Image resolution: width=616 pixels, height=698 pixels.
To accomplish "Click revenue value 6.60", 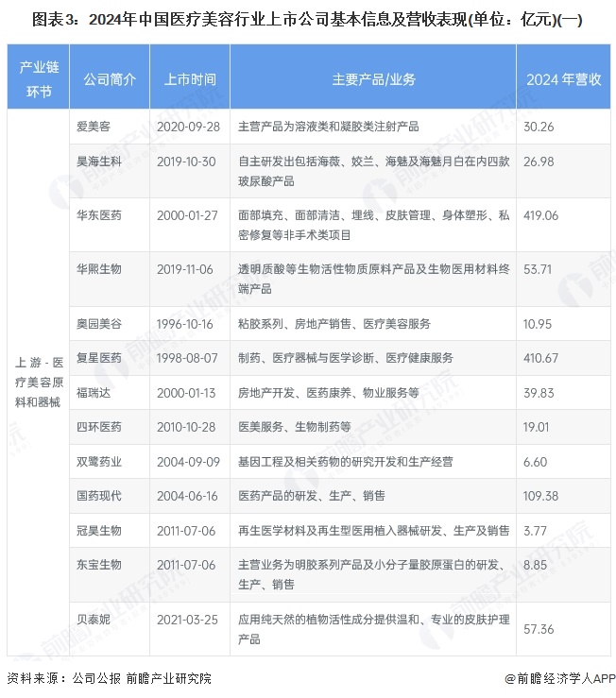I will click(535, 462).
